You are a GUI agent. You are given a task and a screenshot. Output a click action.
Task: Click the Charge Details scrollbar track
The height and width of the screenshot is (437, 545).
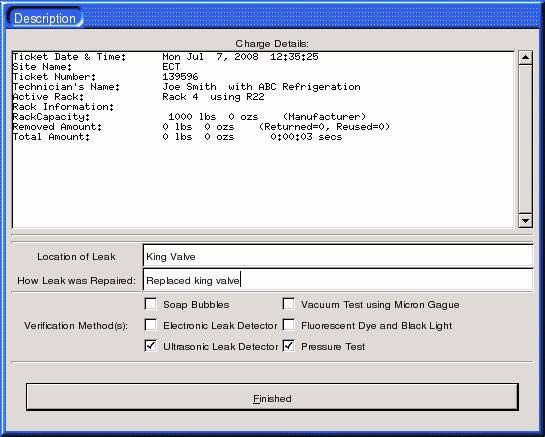pyautogui.click(x=525, y=139)
